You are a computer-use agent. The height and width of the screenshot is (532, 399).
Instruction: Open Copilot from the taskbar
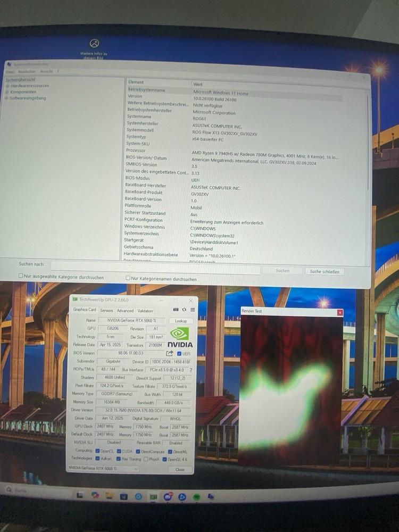[x=95, y=495]
